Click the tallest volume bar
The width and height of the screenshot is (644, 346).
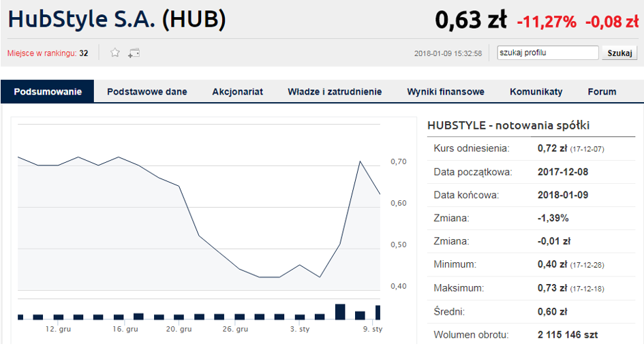(340, 311)
